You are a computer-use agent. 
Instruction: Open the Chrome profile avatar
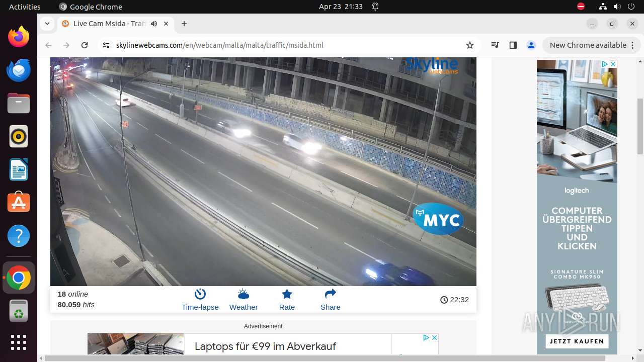[x=531, y=45]
